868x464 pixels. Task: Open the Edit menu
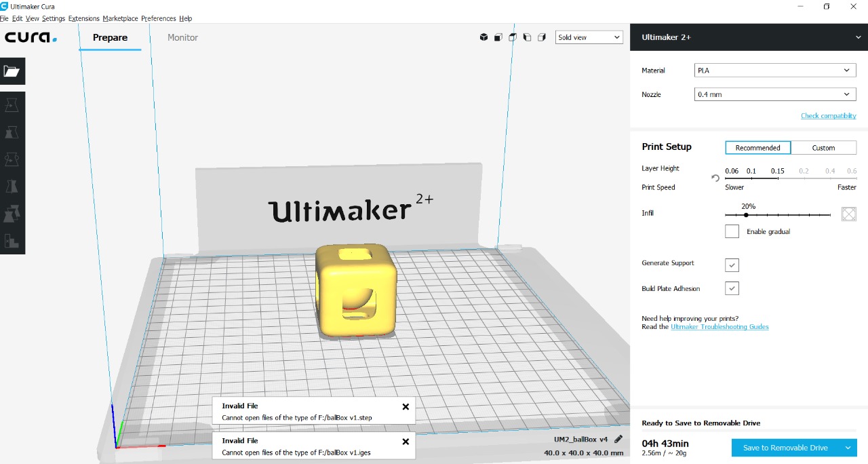pos(17,18)
